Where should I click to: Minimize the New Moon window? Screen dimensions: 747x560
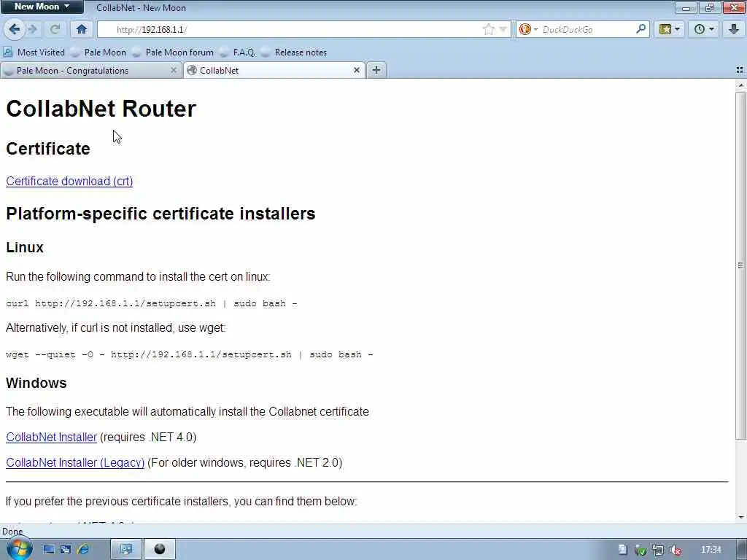click(686, 7)
